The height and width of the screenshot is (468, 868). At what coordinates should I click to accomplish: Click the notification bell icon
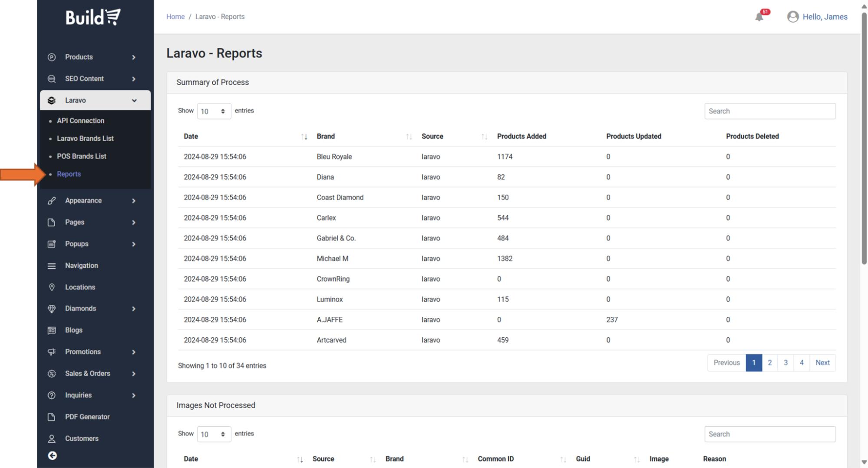point(759,17)
